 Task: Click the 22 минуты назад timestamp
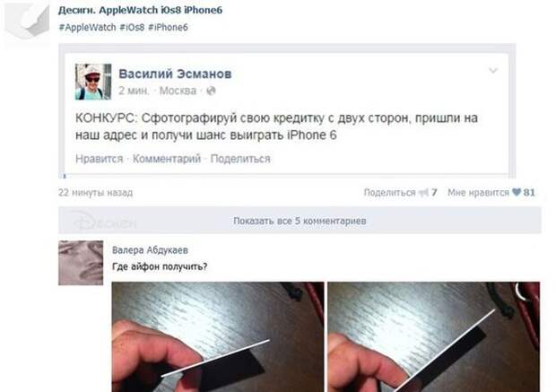coord(96,193)
